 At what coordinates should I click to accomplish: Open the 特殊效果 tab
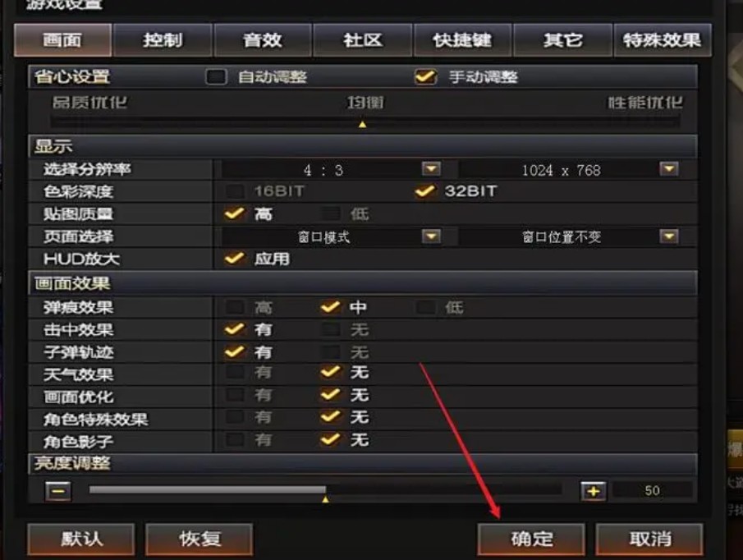click(x=663, y=40)
